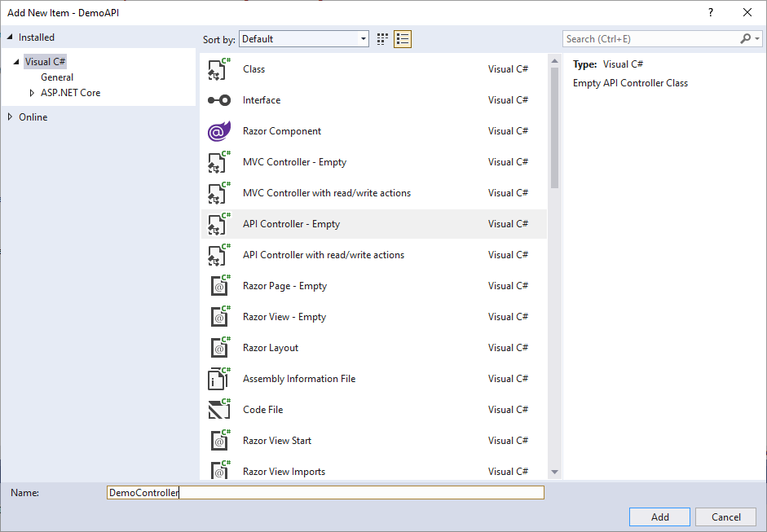
Task: Select the General tree item
Action: pyautogui.click(x=57, y=77)
